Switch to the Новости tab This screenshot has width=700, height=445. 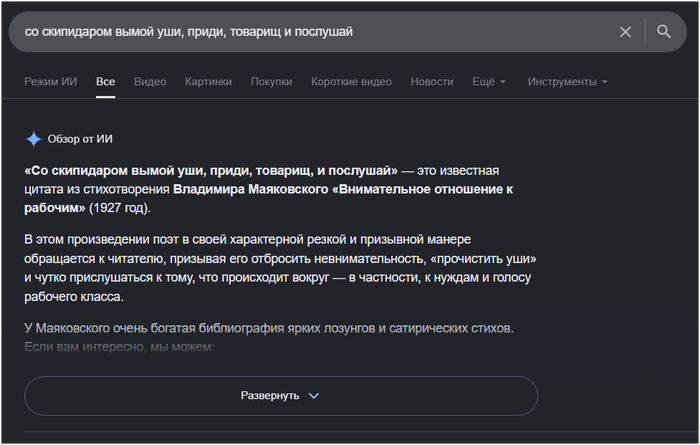point(432,82)
